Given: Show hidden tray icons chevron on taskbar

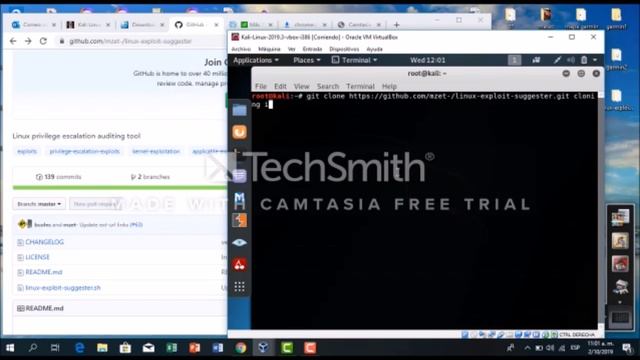Looking at the screenshot, I should (x=527, y=348).
